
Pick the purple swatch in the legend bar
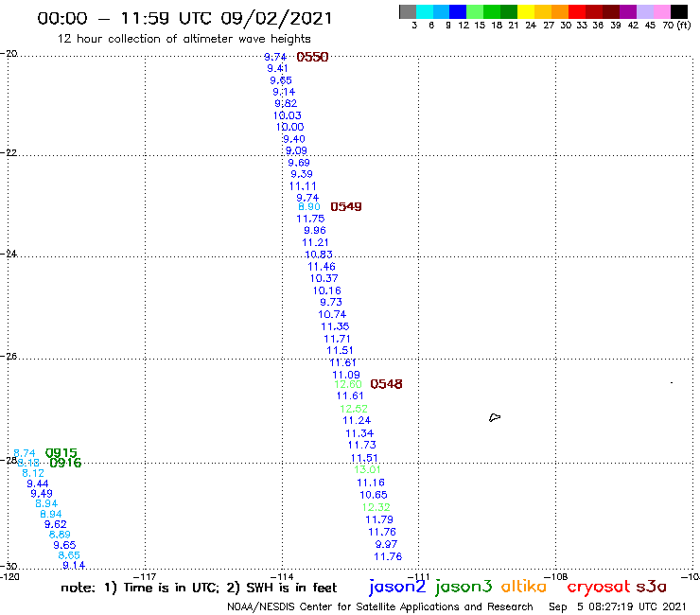point(628,11)
